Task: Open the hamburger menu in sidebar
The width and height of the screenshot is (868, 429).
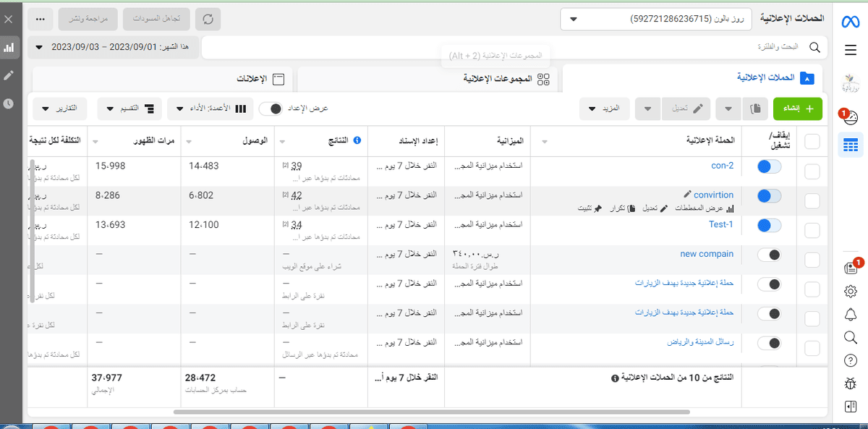Action: click(850, 49)
